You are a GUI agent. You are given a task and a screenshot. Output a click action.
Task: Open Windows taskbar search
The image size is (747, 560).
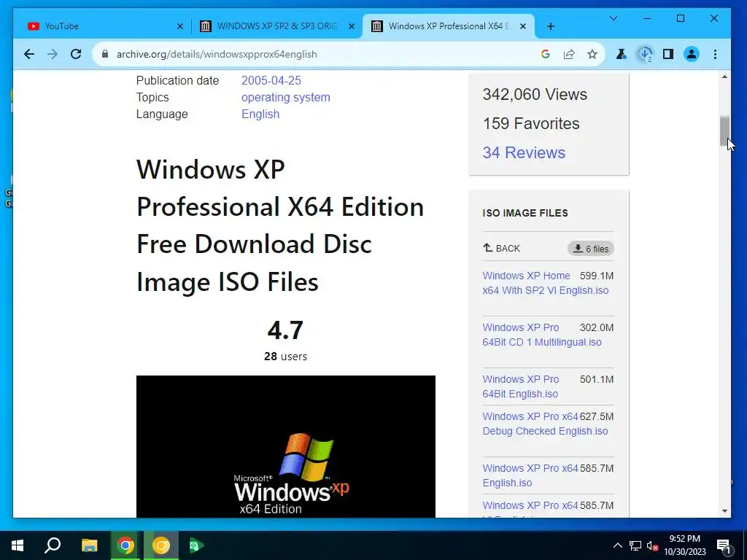[x=53, y=545]
